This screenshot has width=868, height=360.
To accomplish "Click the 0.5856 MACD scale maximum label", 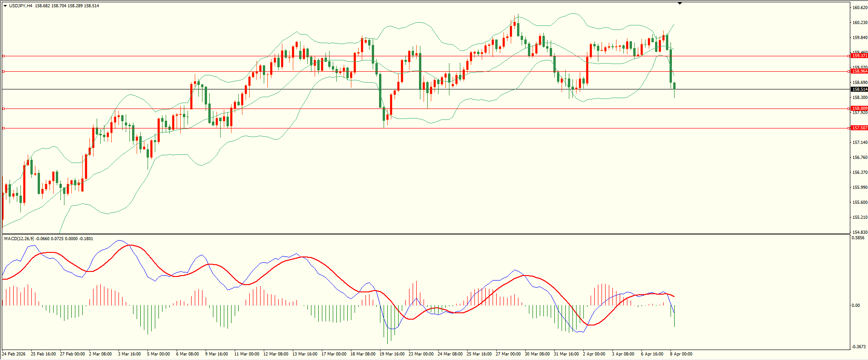I will [x=858, y=238].
